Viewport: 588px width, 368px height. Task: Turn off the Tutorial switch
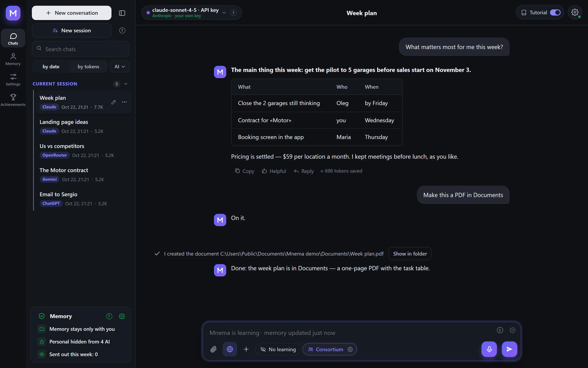555,12
